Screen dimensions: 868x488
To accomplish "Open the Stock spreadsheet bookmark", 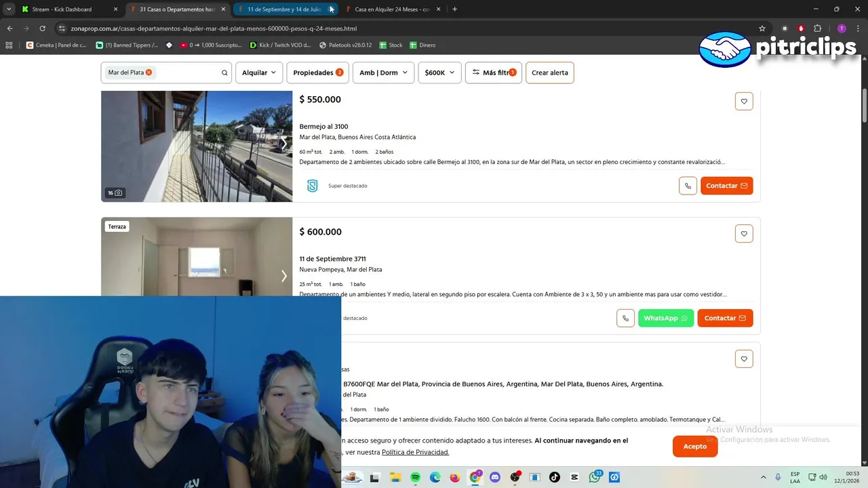I will point(391,45).
